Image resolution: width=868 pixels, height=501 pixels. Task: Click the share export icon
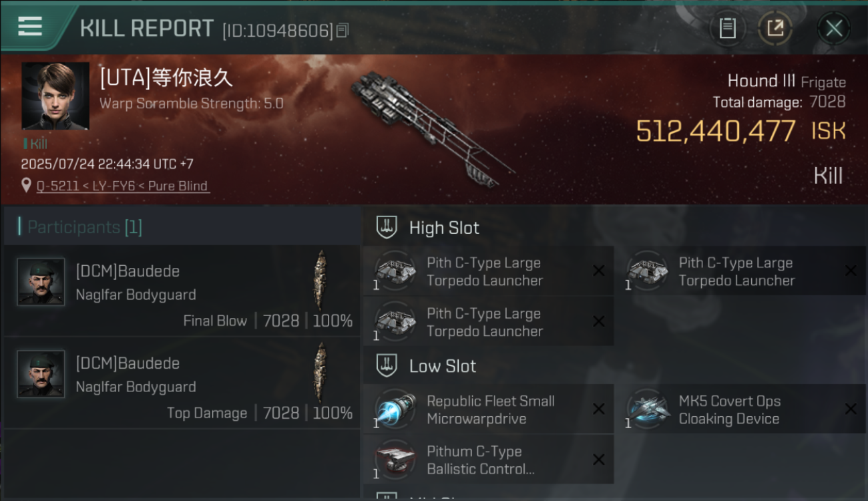(x=775, y=28)
